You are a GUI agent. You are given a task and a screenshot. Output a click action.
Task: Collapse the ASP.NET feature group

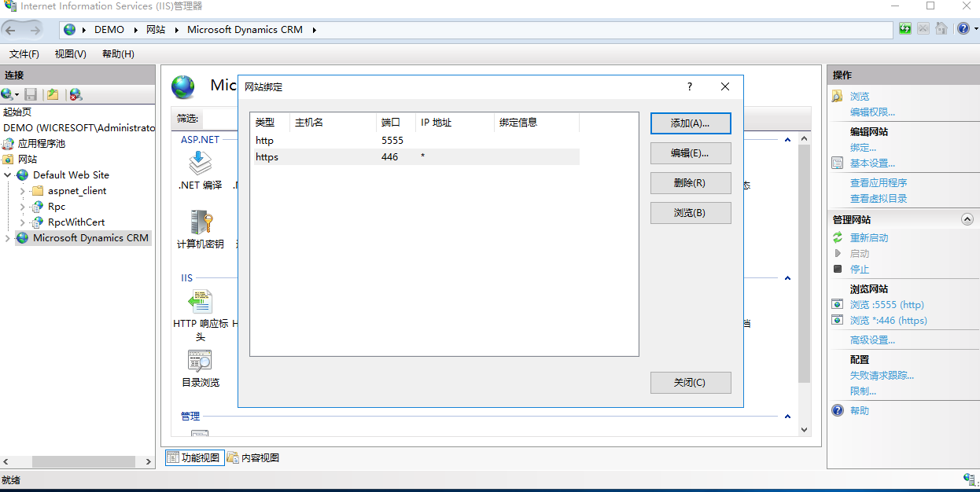point(787,139)
